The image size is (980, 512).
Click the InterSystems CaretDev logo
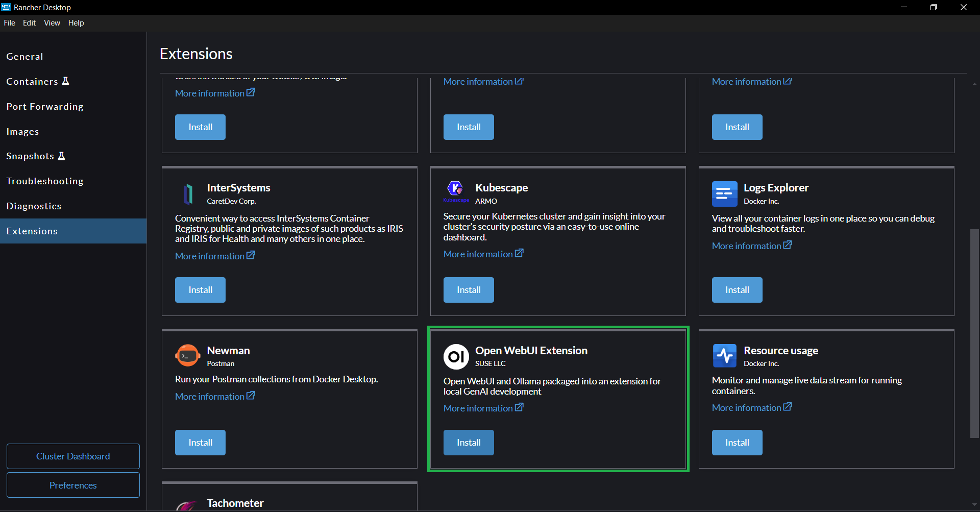click(x=188, y=194)
